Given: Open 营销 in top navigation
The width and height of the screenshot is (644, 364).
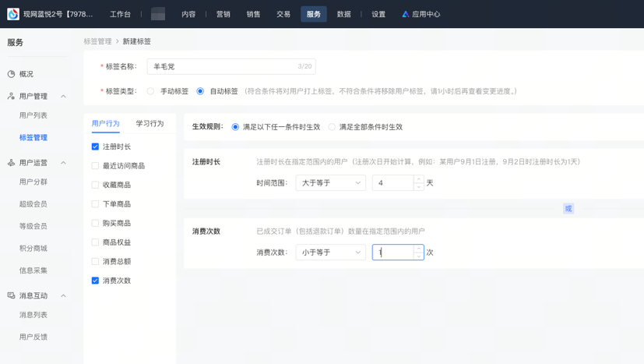Looking at the screenshot, I should pos(223,14).
